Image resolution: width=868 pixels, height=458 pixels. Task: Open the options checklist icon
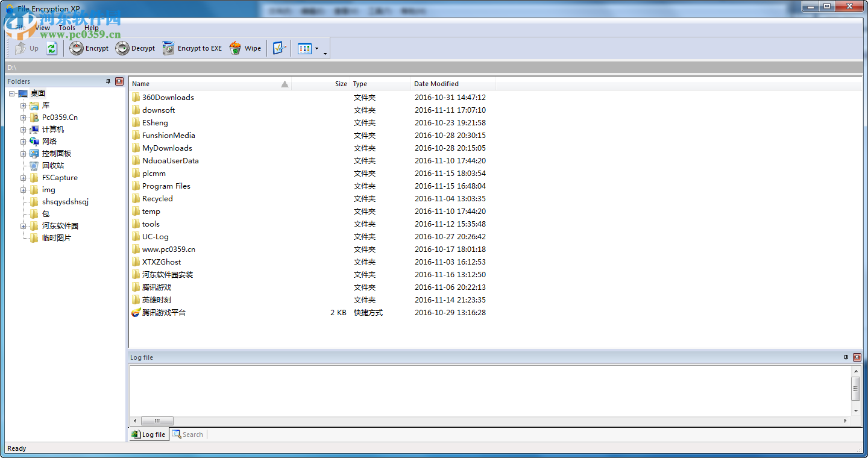(x=279, y=48)
